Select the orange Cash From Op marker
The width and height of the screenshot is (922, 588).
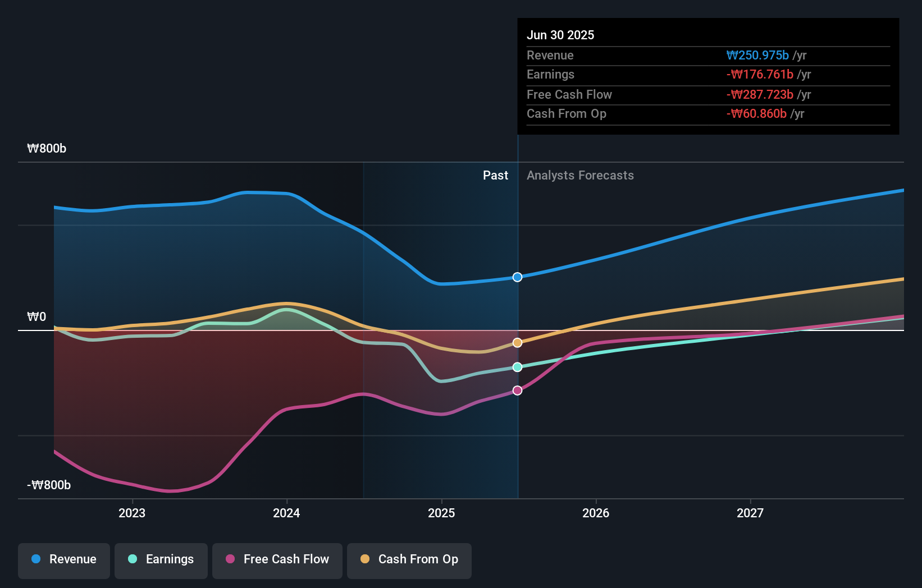517,342
